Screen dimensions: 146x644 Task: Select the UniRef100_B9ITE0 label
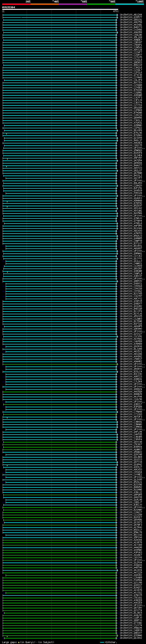click(x=131, y=82)
